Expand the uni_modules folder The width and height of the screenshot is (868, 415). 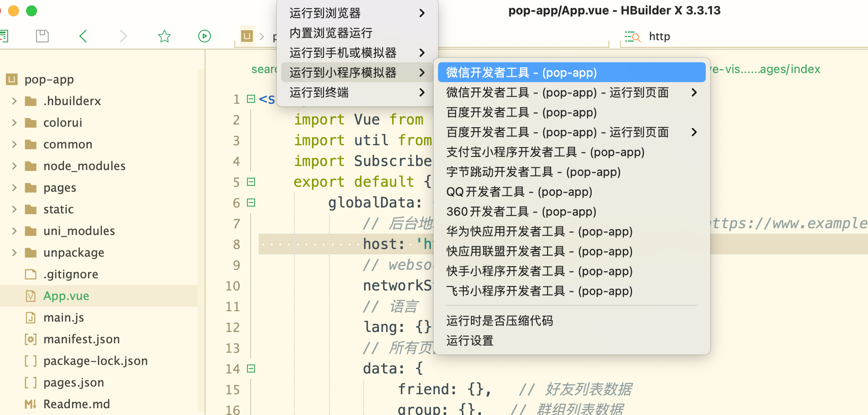[14, 231]
